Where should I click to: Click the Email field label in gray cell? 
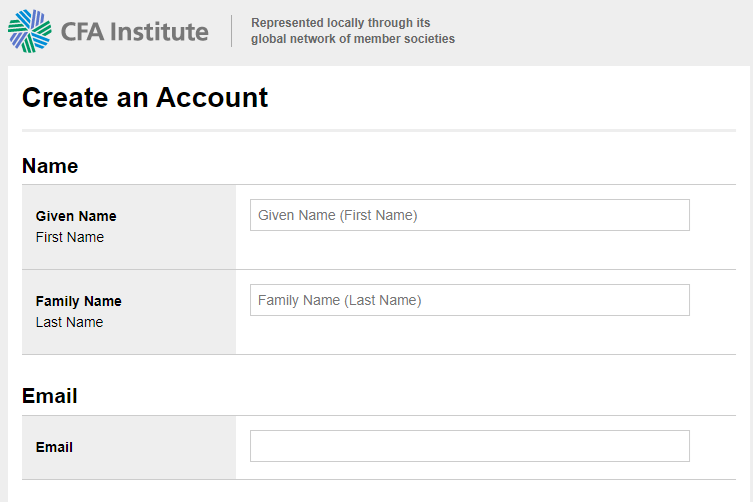click(x=54, y=447)
